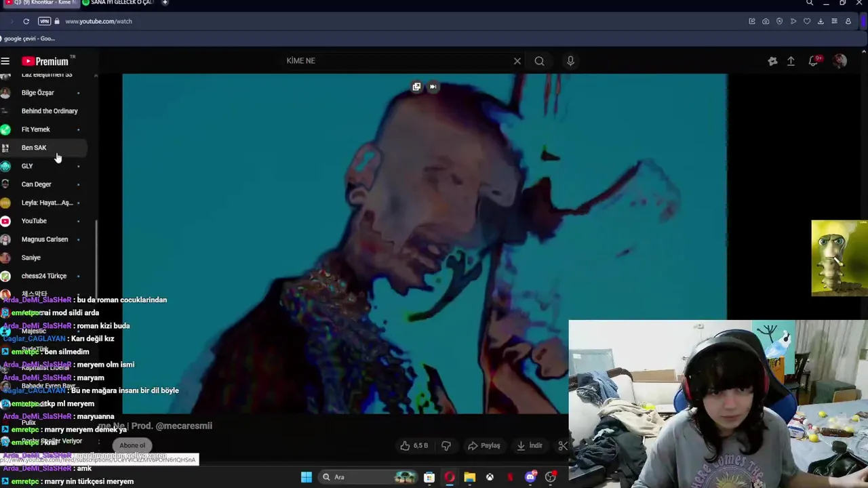868x488 pixels.
Task: Open a new browser tab
Action: point(165,3)
